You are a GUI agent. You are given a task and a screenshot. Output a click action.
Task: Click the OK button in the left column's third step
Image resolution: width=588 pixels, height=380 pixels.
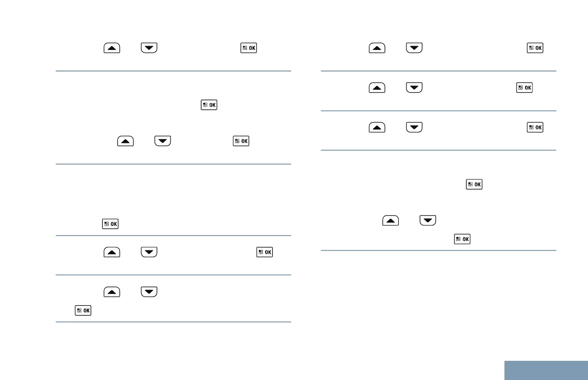coord(241,142)
